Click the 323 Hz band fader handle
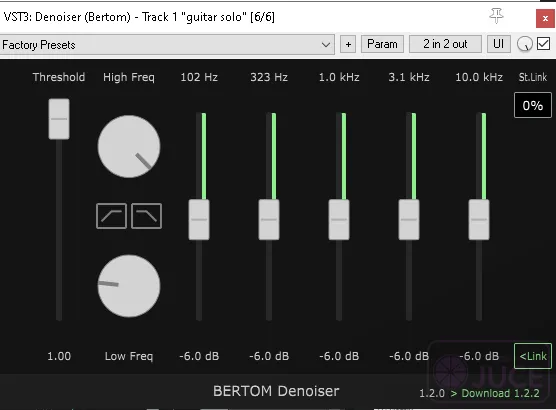This screenshot has height=410, width=556. click(269, 220)
